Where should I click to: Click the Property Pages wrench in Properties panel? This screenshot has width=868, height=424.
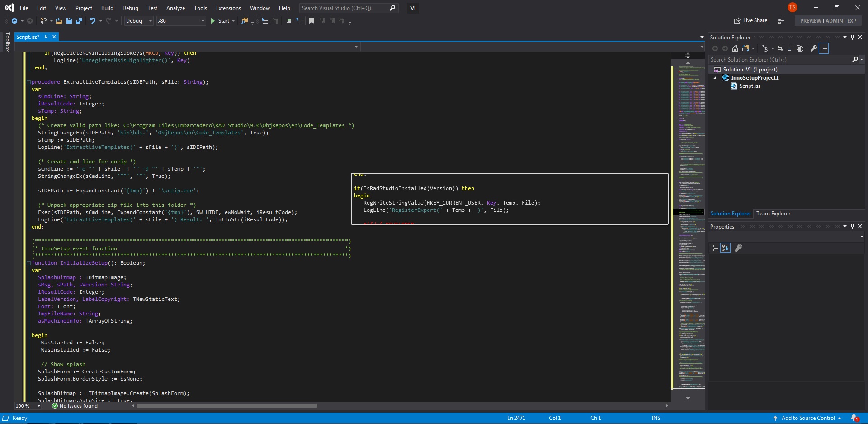coord(738,248)
